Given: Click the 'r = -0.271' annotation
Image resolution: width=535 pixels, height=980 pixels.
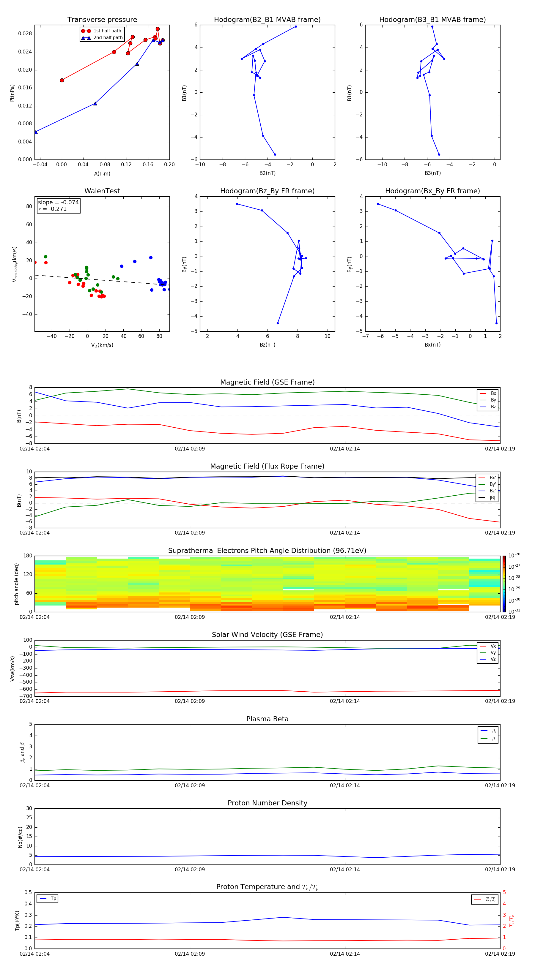Looking at the screenshot, I should 53,209.
